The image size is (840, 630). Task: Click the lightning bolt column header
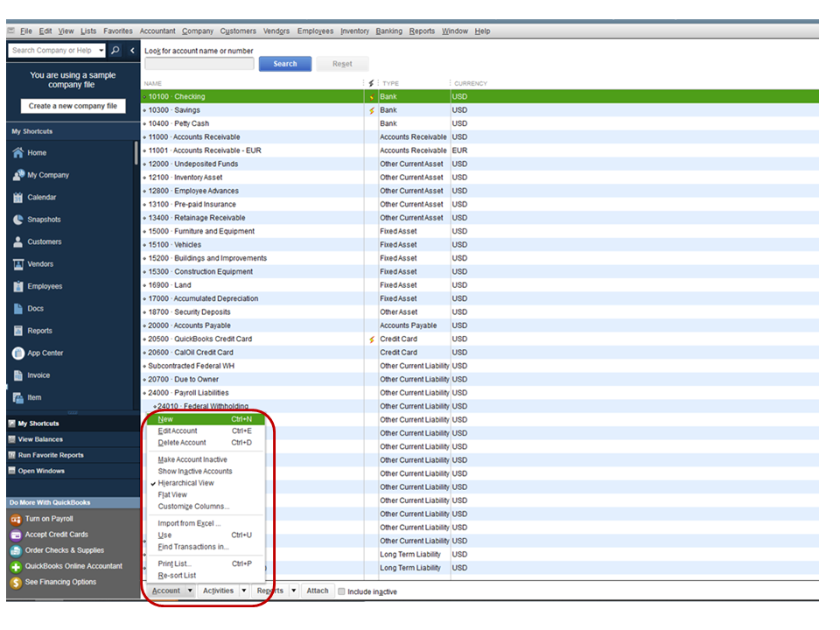371,84
